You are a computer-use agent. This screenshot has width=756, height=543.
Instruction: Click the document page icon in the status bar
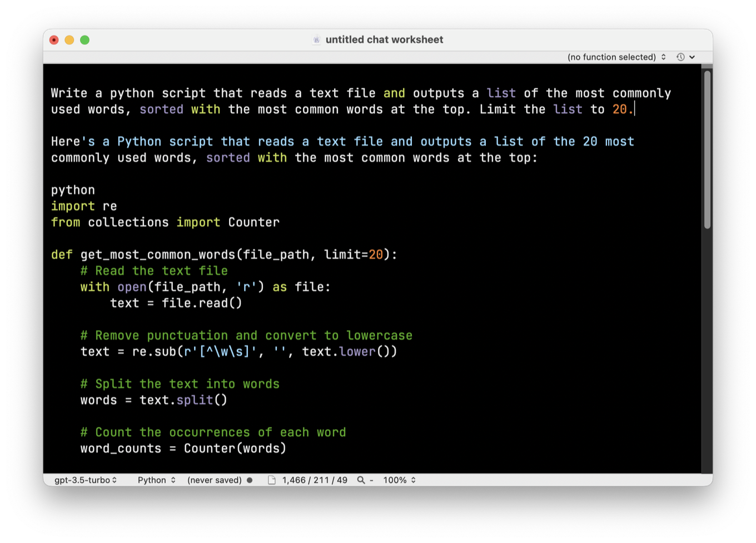[x=271, y=480]
